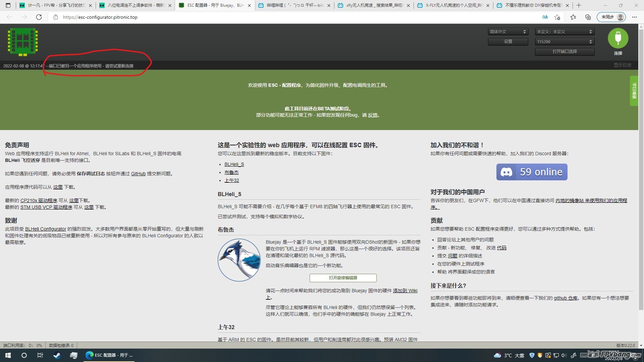This screenshot has height=362, width=644.
Task: Open the collections icon in Edge toolbar
Action: click(588, 17)
